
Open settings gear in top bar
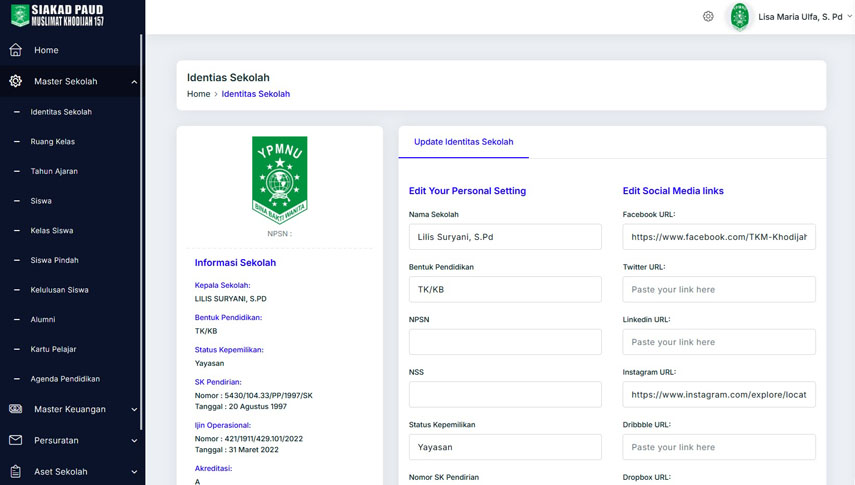click(708, 17)
